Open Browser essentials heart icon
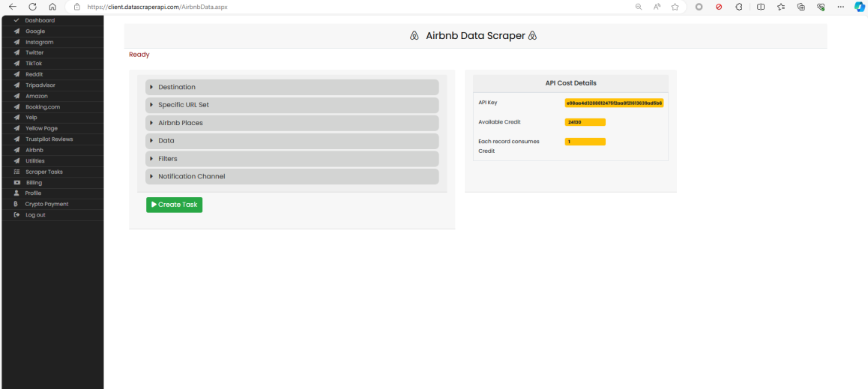 pyautogui.click(x=821, y=7)
